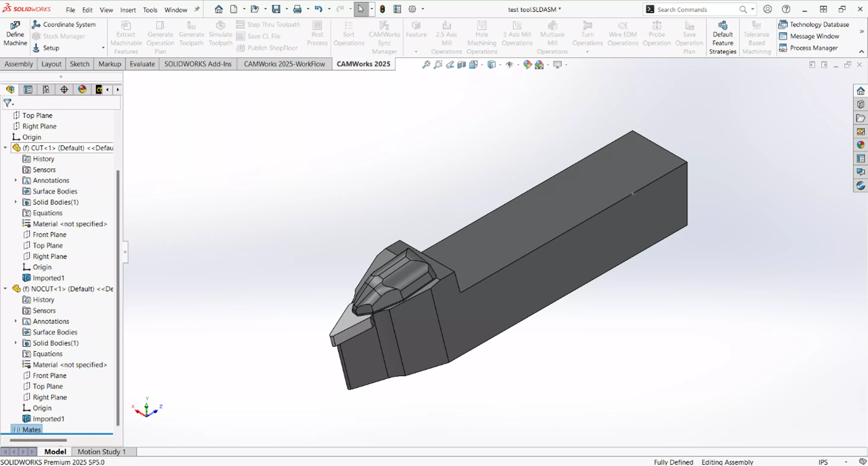Open the Technology Database
Viewport: 868px width, 466px height.
coord(815,24)
